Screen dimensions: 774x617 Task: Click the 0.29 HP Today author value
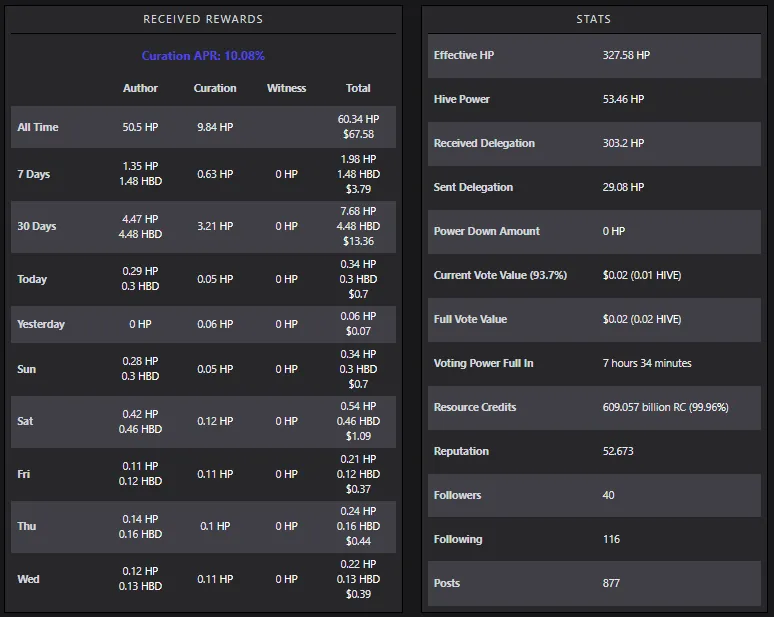coord(140,271)
